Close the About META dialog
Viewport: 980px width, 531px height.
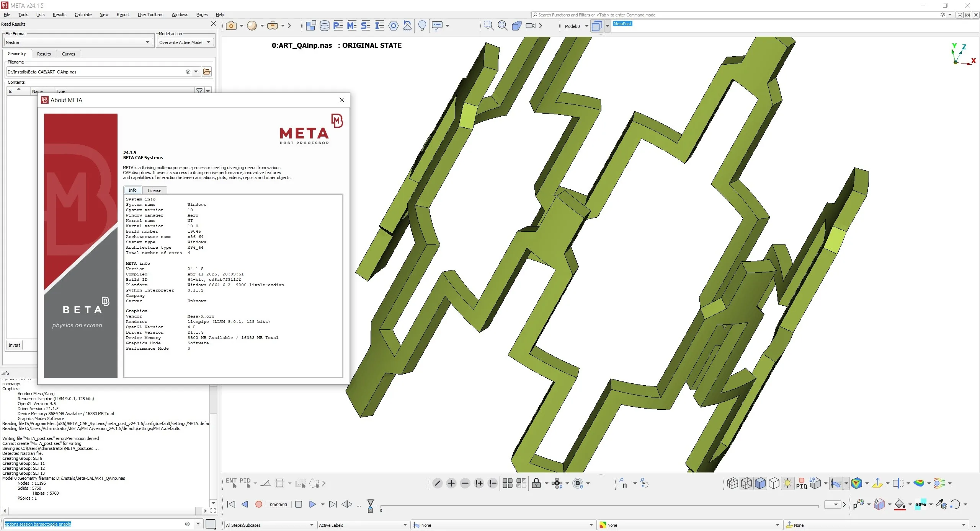(342, 100)
